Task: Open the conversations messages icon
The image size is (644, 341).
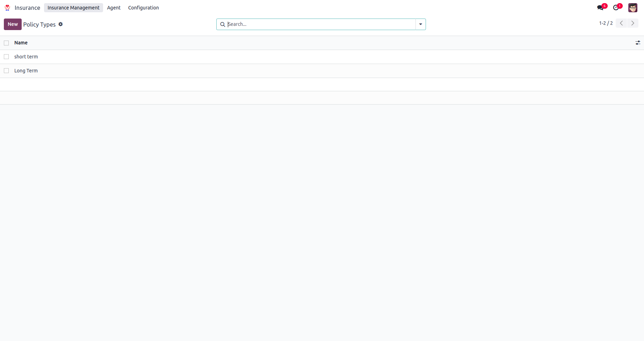Action: [x=600, y=8]
